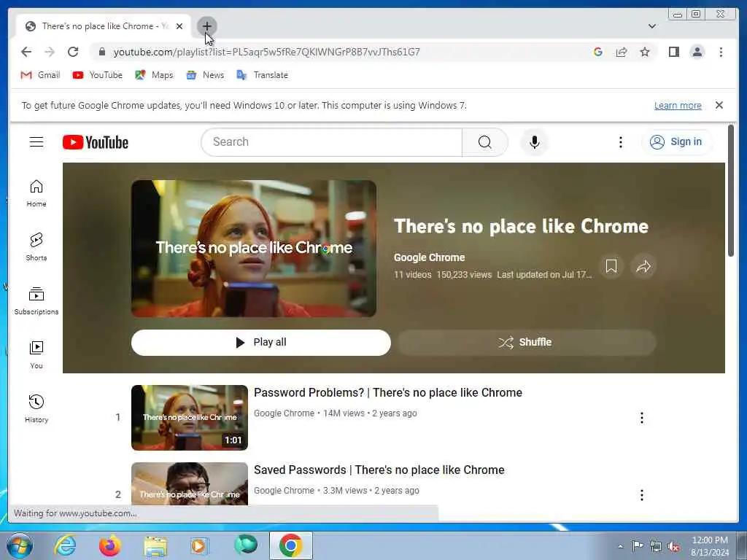Open Shorts in the sidebar

click(36, 247)
